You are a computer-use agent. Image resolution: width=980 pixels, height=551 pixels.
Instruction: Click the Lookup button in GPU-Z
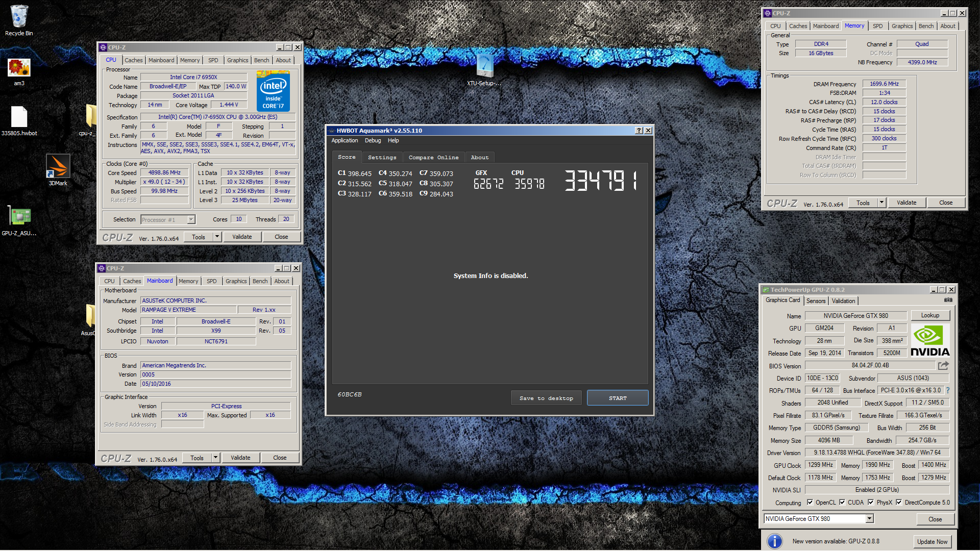[930, 316]
